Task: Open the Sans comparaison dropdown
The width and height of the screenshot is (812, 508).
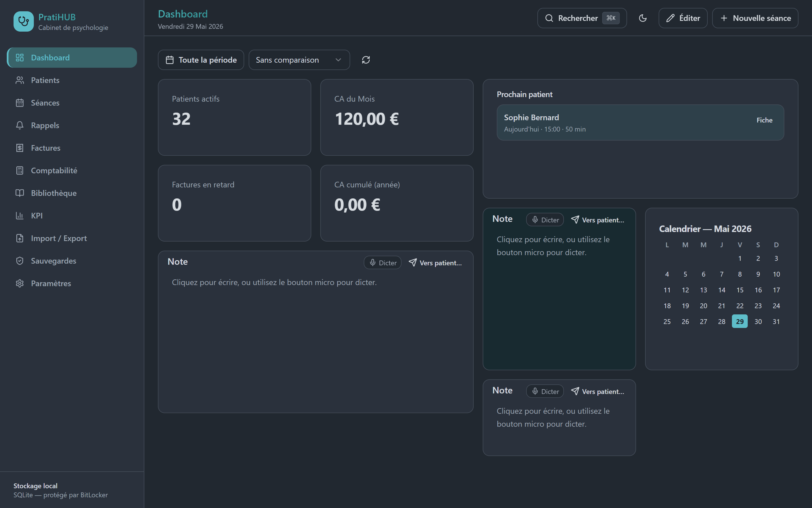Action: point(299,60)
